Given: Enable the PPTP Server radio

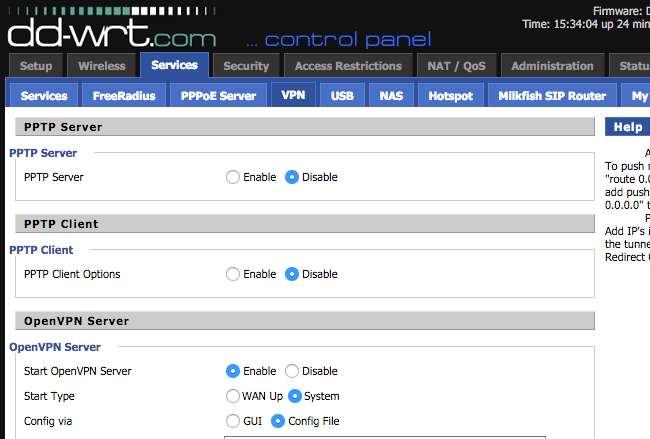Looking at the screenshot, I should (x=233, y=177).
